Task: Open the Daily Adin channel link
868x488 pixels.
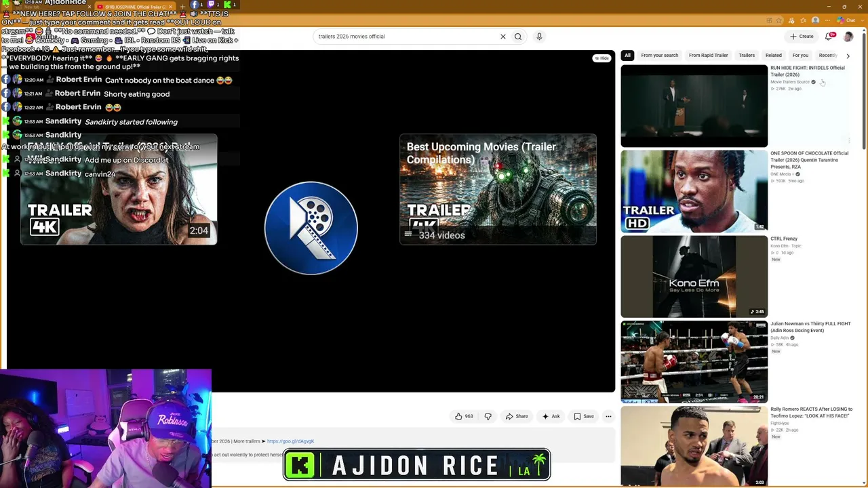Action: [780, 338]
